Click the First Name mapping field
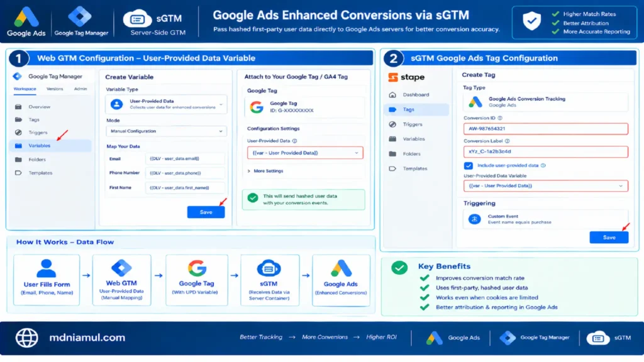 [185, 188]
